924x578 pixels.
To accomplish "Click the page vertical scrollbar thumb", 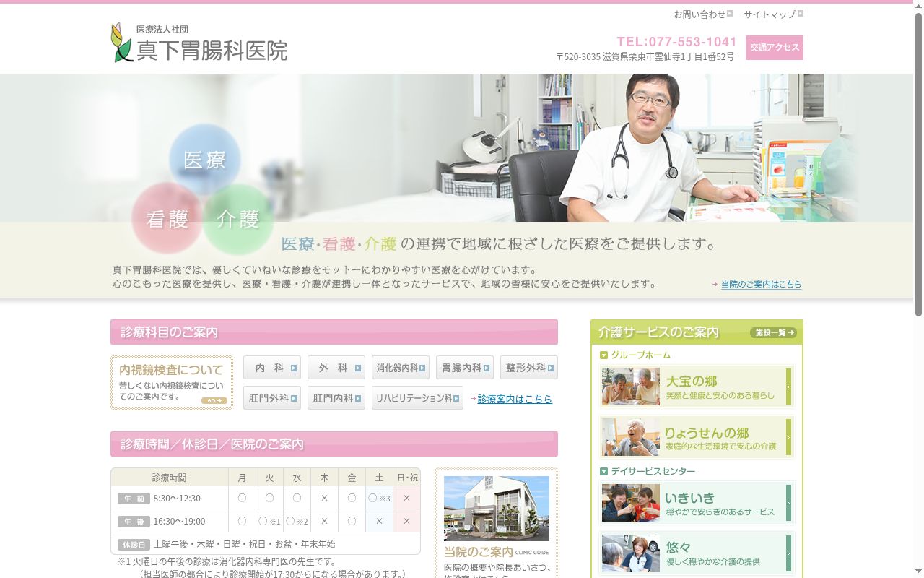I will pos(918,165).
